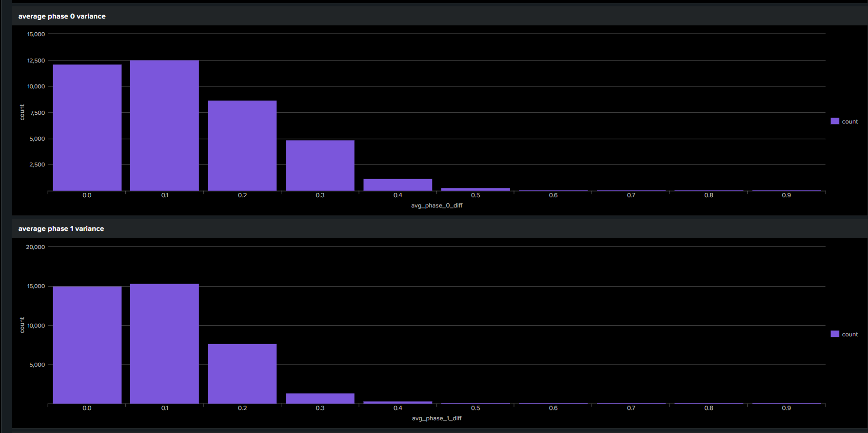
Task: Click the 20,000 y-axis label in phase 1 chart
Action: tap(36, 247)
